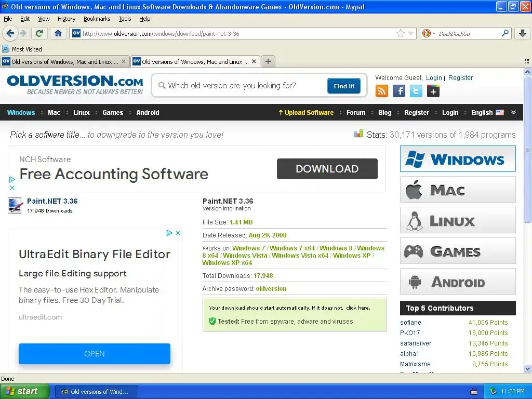
Task: Select the Android sidebar platform button
Action: tap(458, 282)
